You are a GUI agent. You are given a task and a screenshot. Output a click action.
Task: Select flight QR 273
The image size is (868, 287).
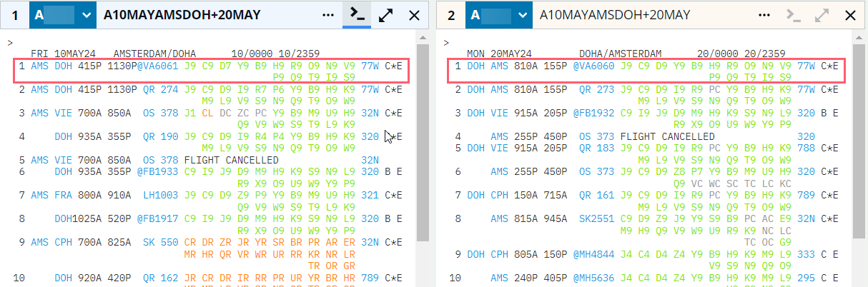[596, 89]
